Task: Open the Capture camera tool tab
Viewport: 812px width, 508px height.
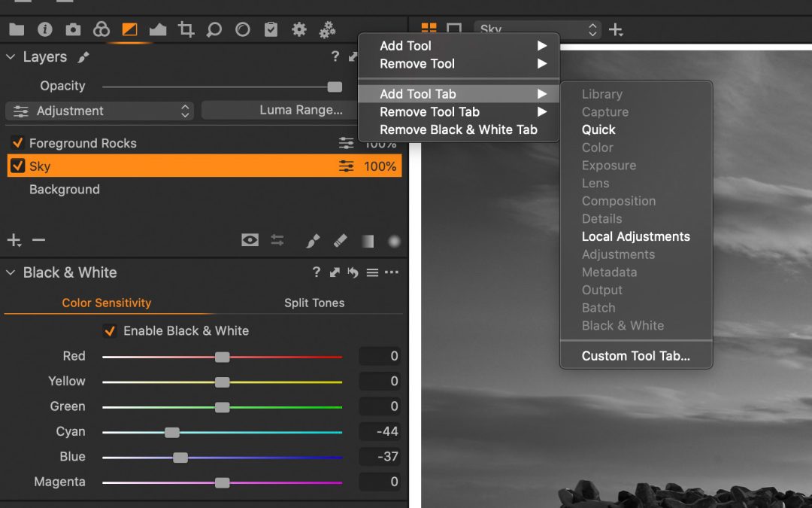Action: (73, 29)
